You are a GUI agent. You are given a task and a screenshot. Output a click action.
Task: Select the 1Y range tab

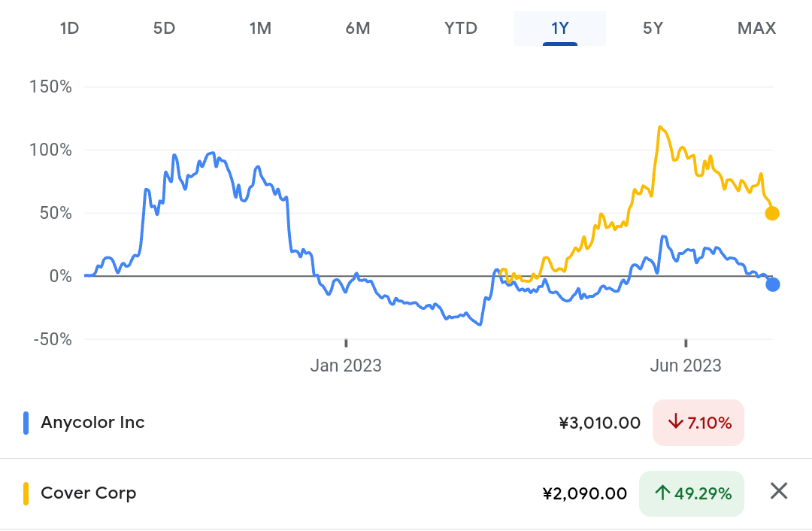pyautogui.click(x=560, y=28)
